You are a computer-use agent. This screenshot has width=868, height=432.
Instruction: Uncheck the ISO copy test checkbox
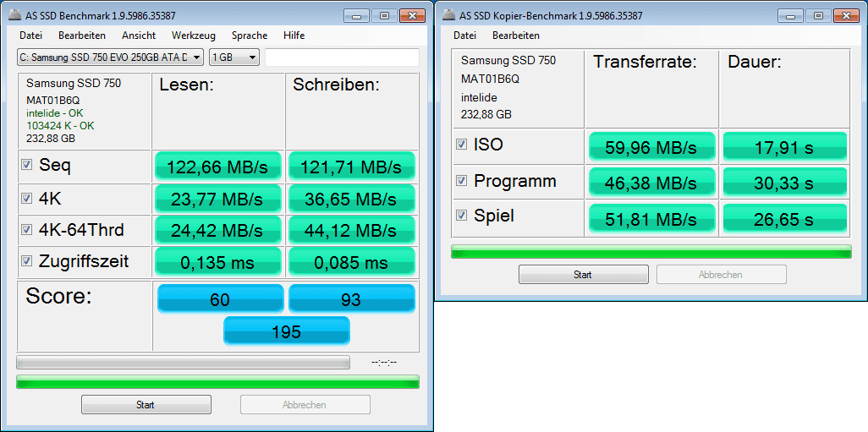[x=460, y=145]
